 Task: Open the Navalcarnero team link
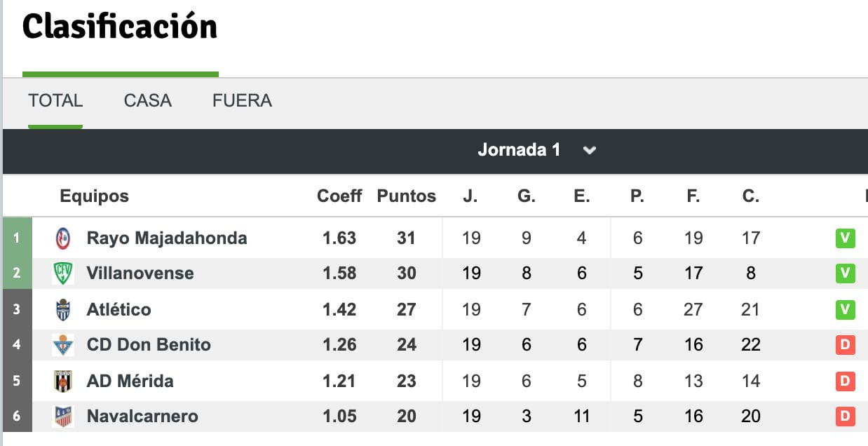click(142, 417)
